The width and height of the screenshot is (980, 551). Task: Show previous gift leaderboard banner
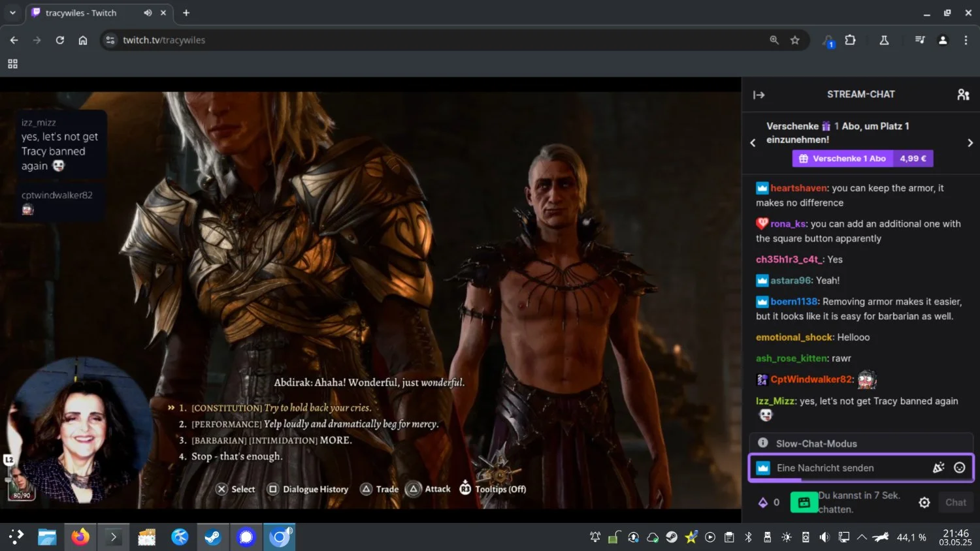tap(753, 142)
